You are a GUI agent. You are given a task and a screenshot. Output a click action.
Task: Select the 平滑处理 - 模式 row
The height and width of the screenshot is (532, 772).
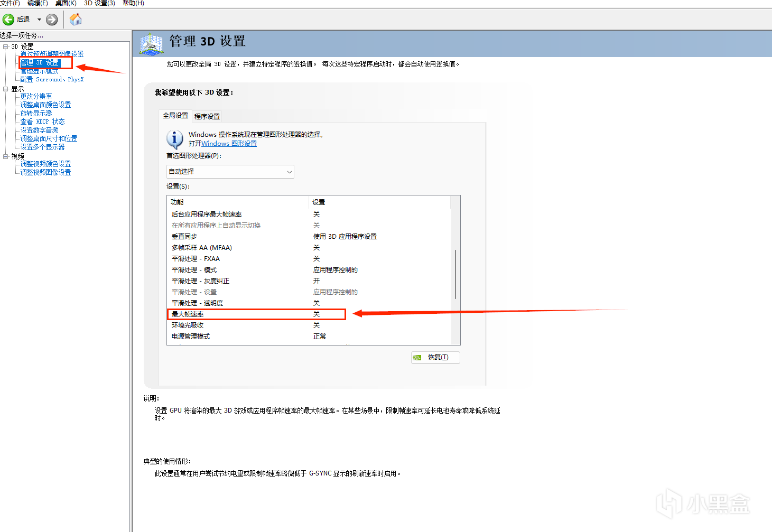(x=309, y=270)
